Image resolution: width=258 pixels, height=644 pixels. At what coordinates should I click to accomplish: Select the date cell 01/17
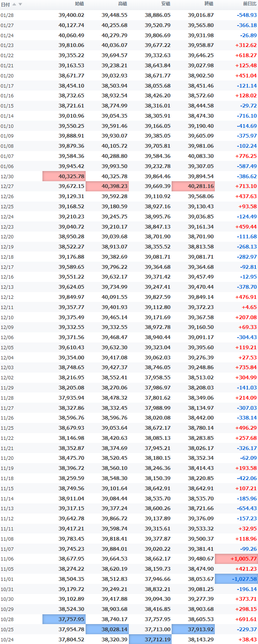point(7,86)
